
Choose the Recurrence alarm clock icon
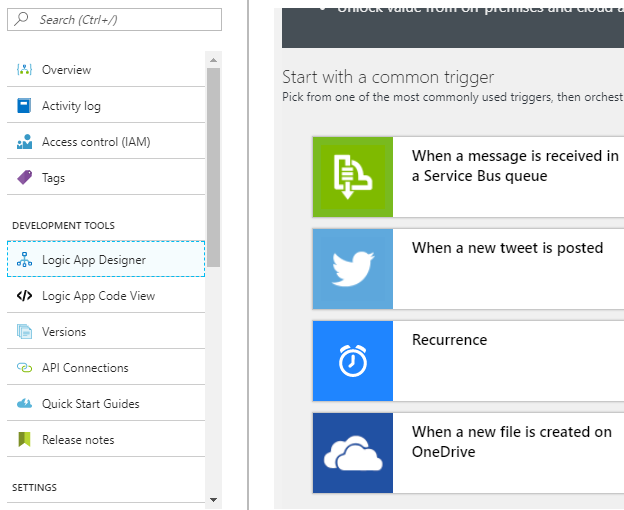click(x=353, y=361)
